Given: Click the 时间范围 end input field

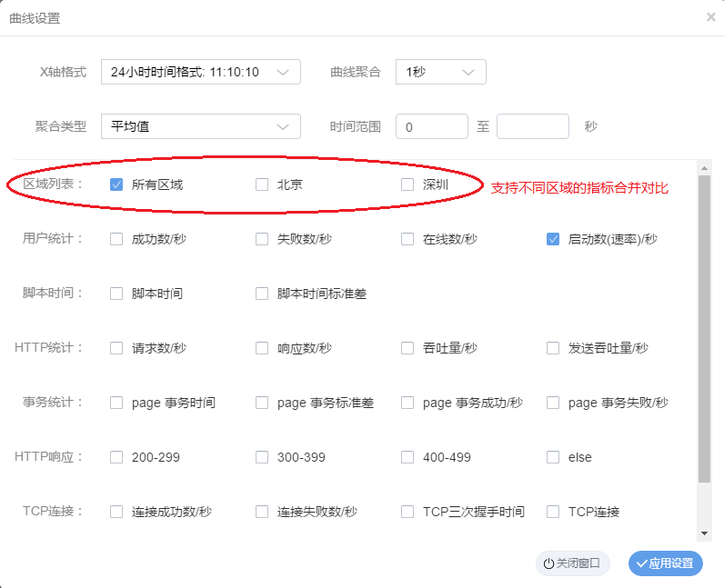Looking at the screenshot, I should (532, 126).
